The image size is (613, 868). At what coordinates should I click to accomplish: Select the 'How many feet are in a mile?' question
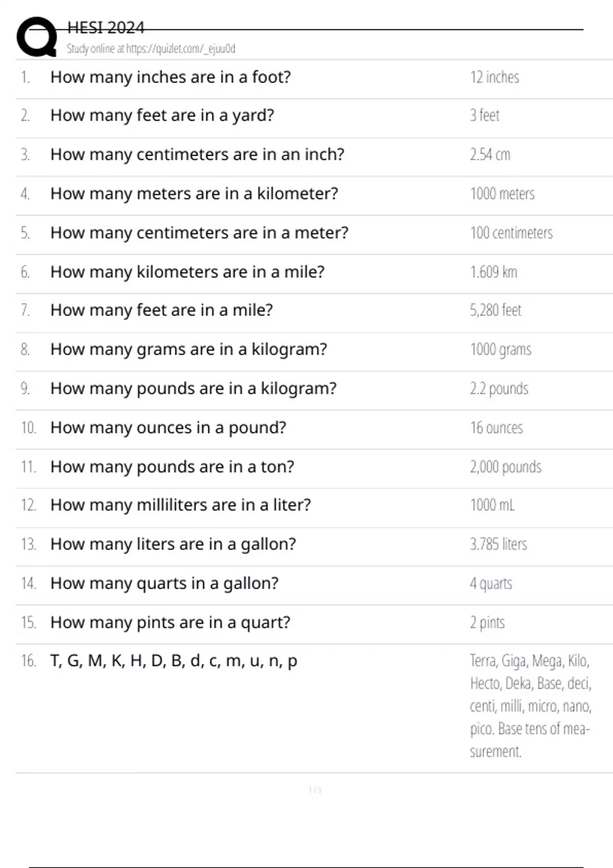pyautogui.click(x=161, y=310)
